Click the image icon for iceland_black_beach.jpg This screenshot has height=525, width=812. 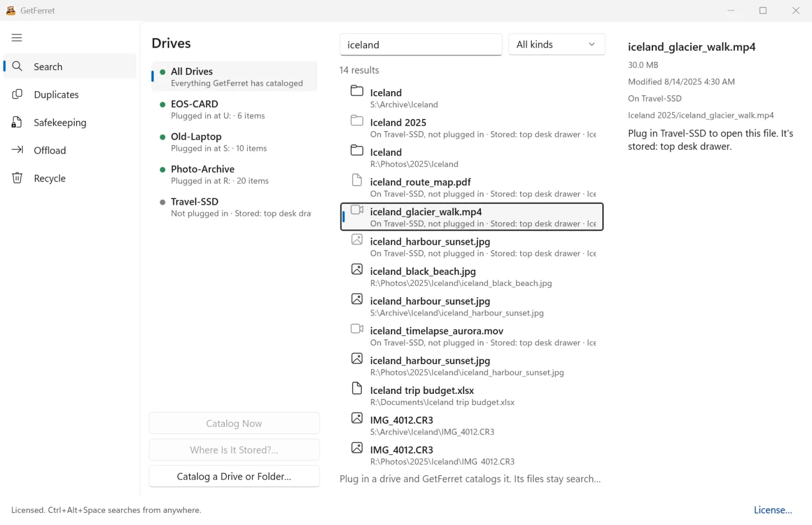[357, 270]
